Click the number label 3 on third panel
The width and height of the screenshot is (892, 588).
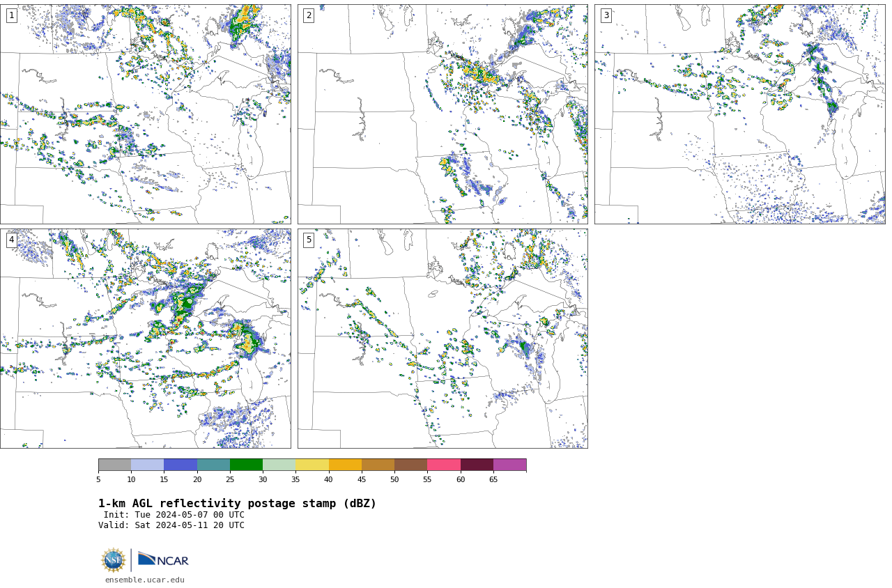(606, 15)
